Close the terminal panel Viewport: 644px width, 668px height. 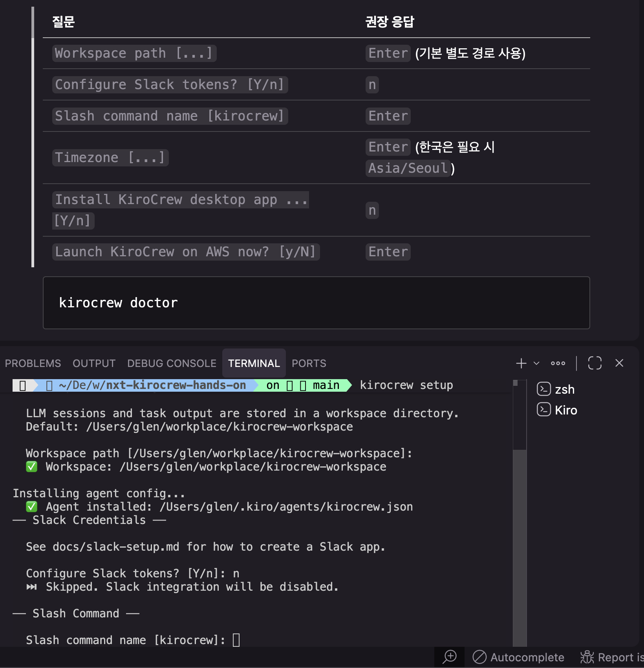[619, 363]
